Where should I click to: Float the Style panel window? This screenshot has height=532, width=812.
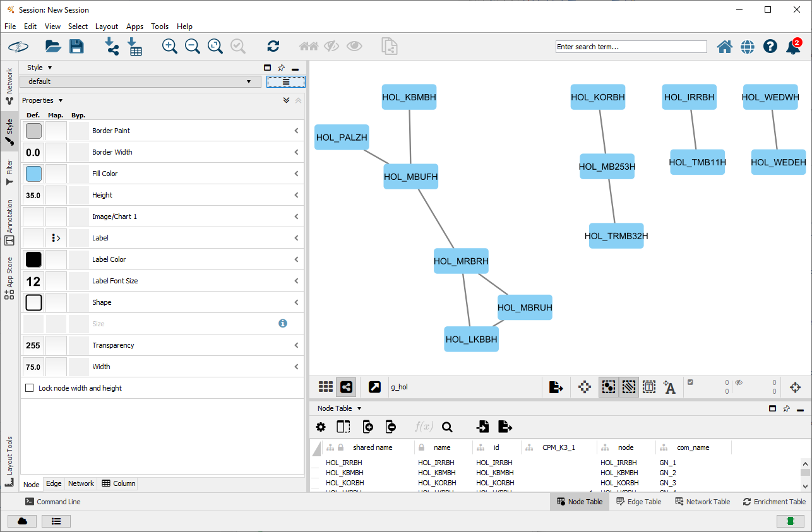(267, 68)
